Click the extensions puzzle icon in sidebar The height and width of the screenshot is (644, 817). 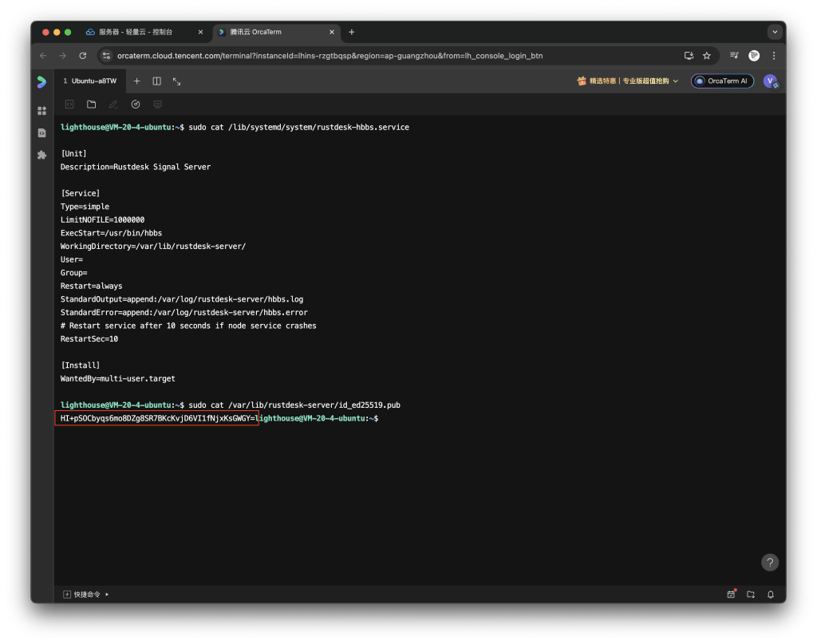coord(42,155)
